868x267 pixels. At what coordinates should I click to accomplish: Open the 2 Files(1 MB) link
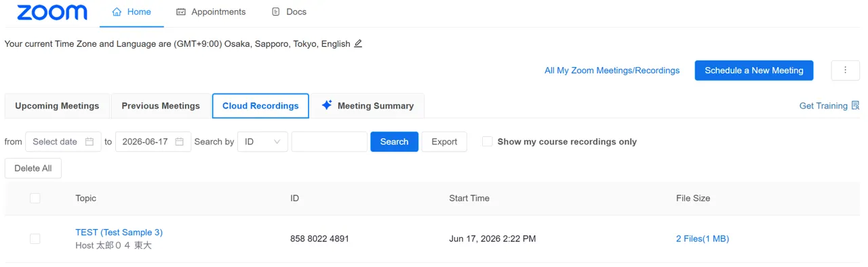(x=703, y=239)
